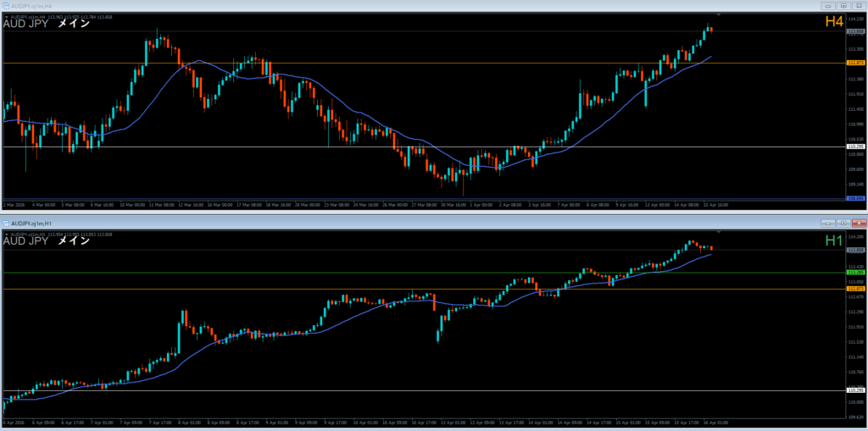Image resolution: width=868 pixels, height=431 pixels.
Task: Select the white 110.295 price label on H4
Action: (x=855, y=146)
